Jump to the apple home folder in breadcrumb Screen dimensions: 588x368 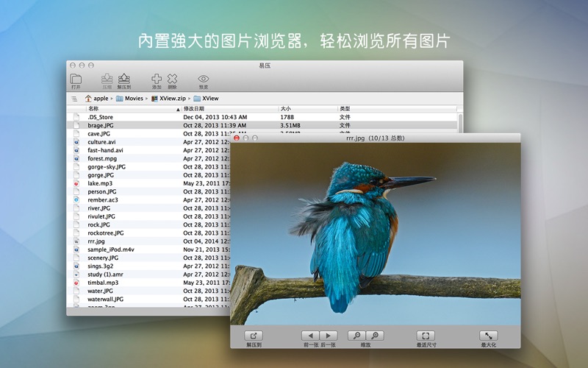click(x=100, y=98)
